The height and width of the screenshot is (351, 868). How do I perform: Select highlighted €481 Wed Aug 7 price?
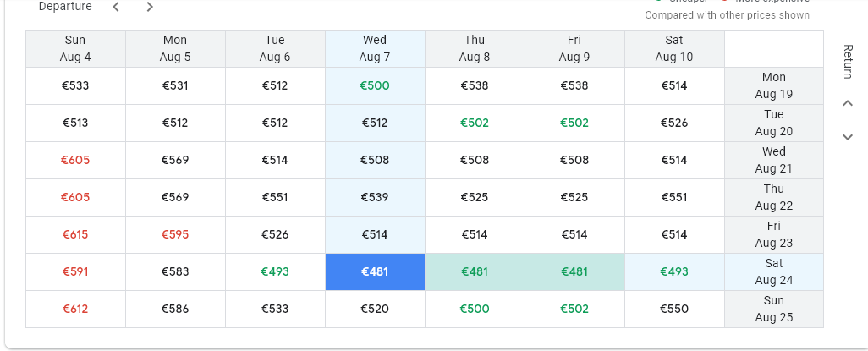(376, 271)
